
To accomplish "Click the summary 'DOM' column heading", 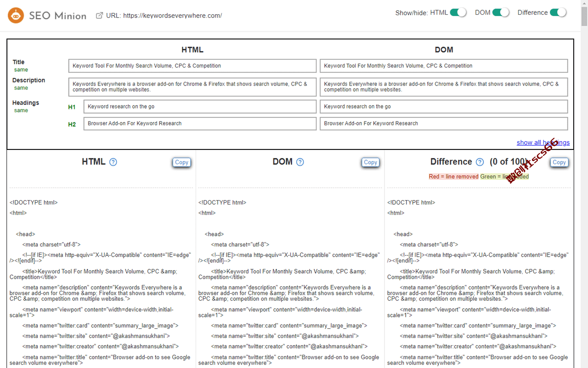I will point(444,50).
